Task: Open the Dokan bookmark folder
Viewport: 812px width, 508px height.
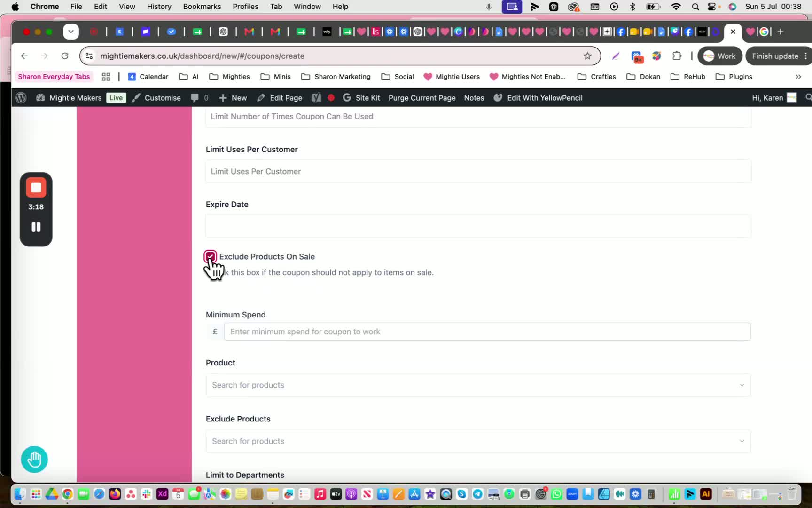Action: tap(643, 77)
